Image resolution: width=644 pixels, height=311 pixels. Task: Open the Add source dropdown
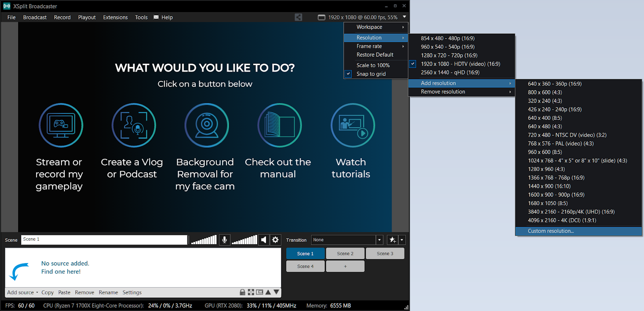coord(23,292)
